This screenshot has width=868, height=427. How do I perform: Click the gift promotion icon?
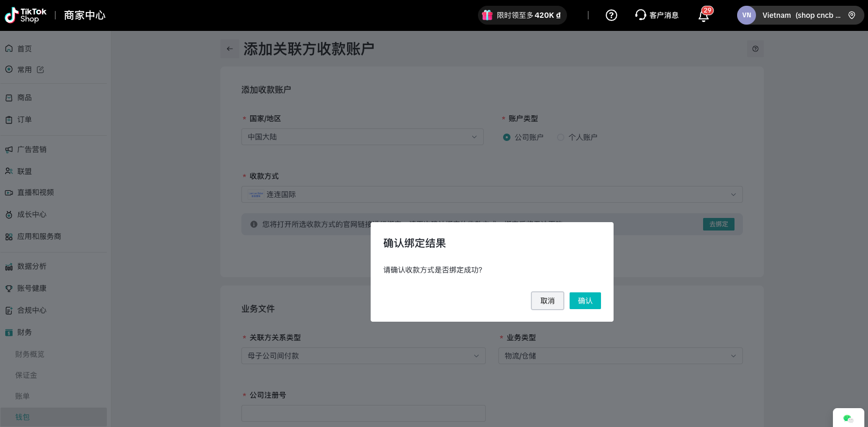pyautogui.click(x=487, y=15)
